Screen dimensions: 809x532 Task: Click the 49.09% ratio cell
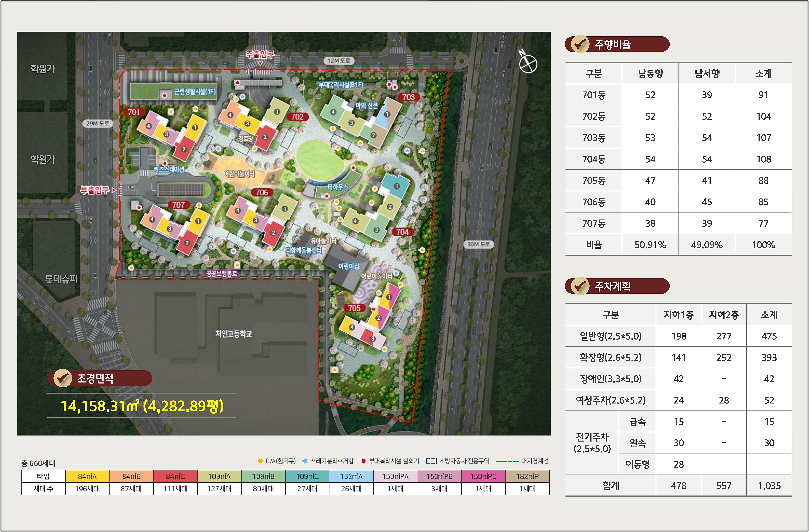707,244
